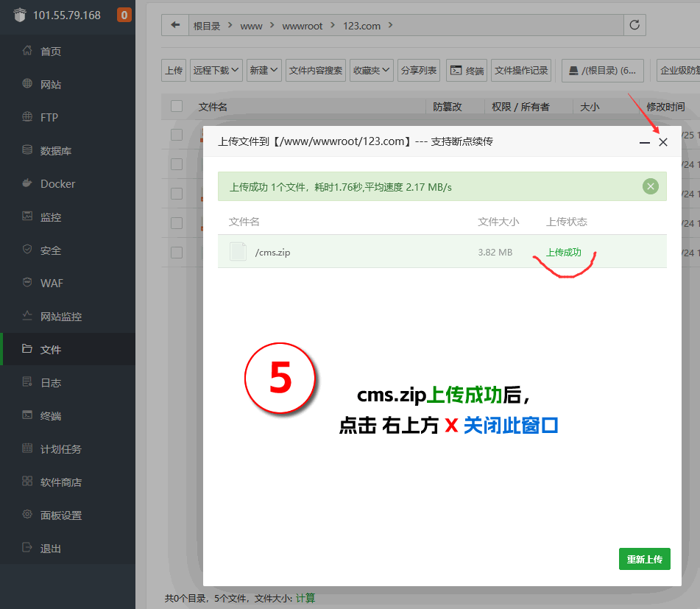
Task: Click the green 重新上传 button
Action: click(x=644, y=559)
